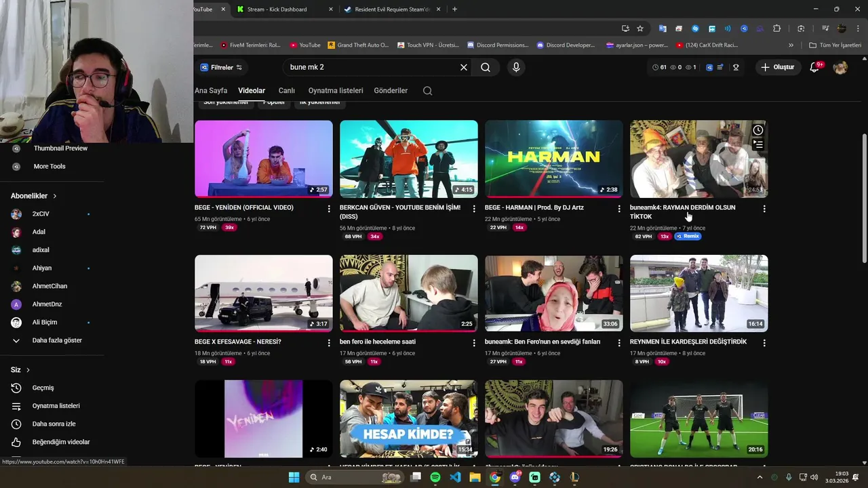Click the vidIQ clock counter showing 61
This screenshot has width=868, height=488.
pyautogui.click(x=659, y=68)
